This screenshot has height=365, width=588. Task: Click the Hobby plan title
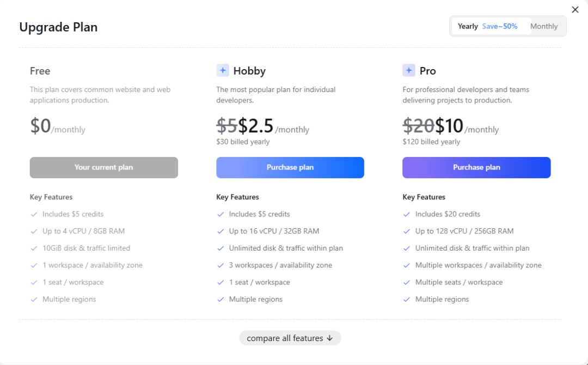[x=249, y=71]
